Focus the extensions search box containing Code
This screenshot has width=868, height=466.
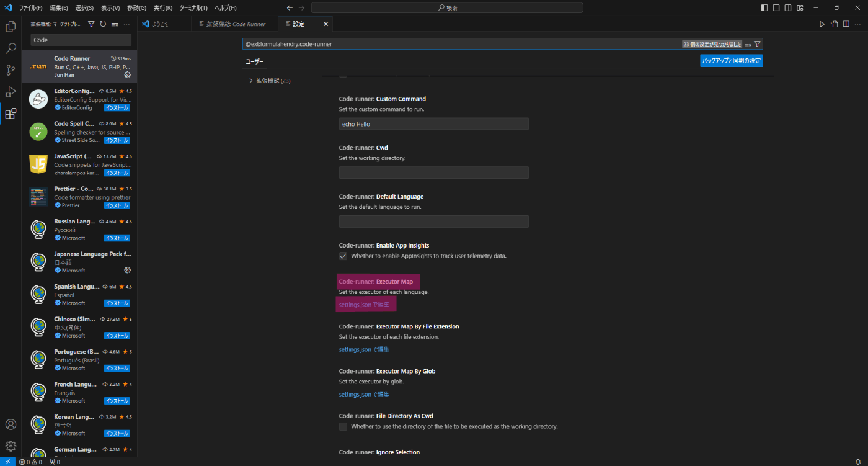pyautogui.click(x=81, y=40)
